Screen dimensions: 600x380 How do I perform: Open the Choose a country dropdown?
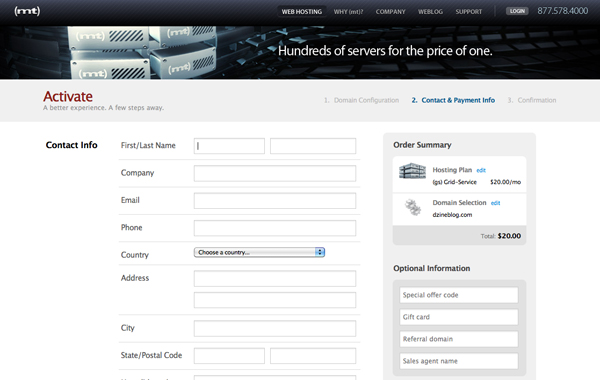259,252
